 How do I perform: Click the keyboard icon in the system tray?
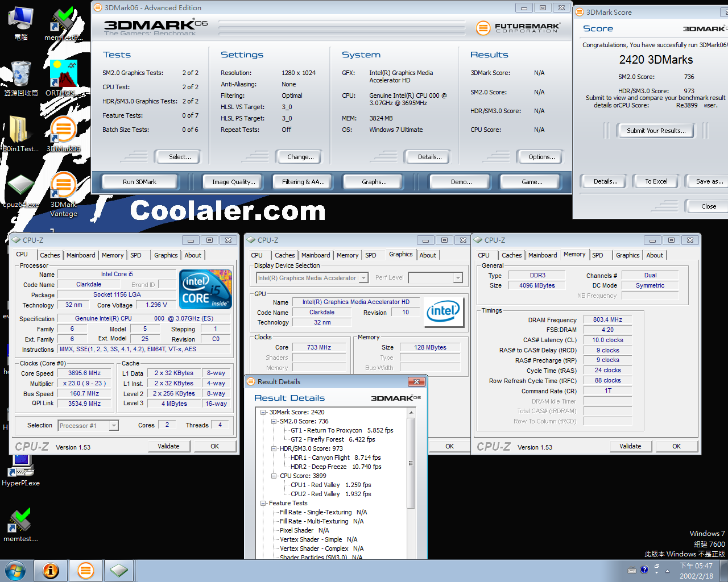[631, 570]
